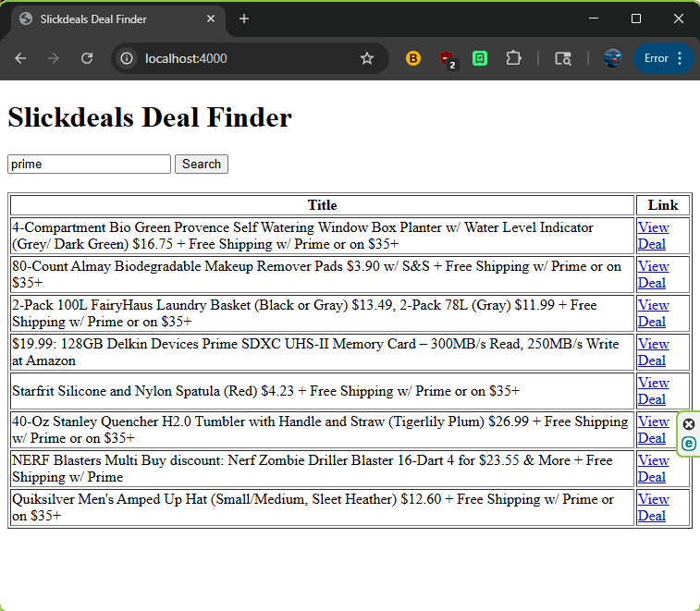Open the orange B extension icon
This screenshot has width=700, height=611.
tap(413, 58)
